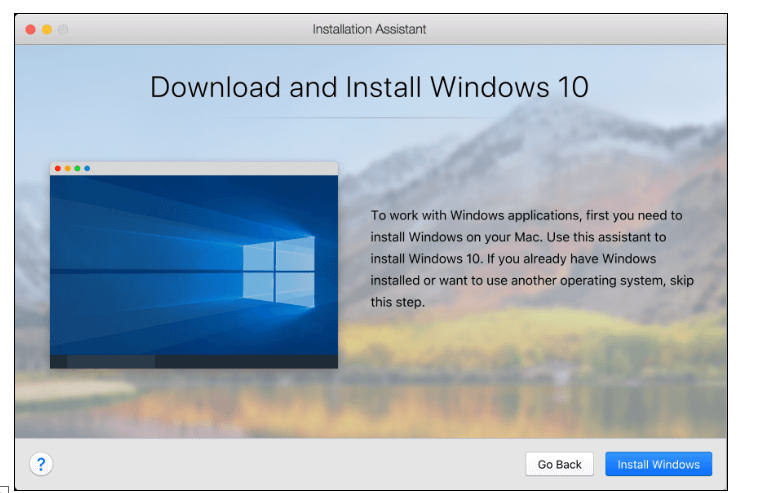Viewport: 775px width, 493px height.
Task: Open help with the question mark button
Action: pos(41,464)
